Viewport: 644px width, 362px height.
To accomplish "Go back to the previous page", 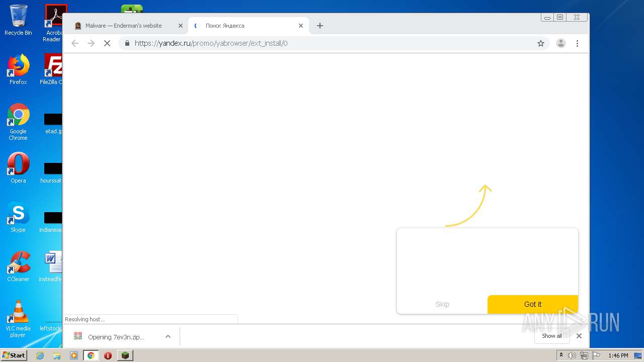I will [x=75, y=43].
